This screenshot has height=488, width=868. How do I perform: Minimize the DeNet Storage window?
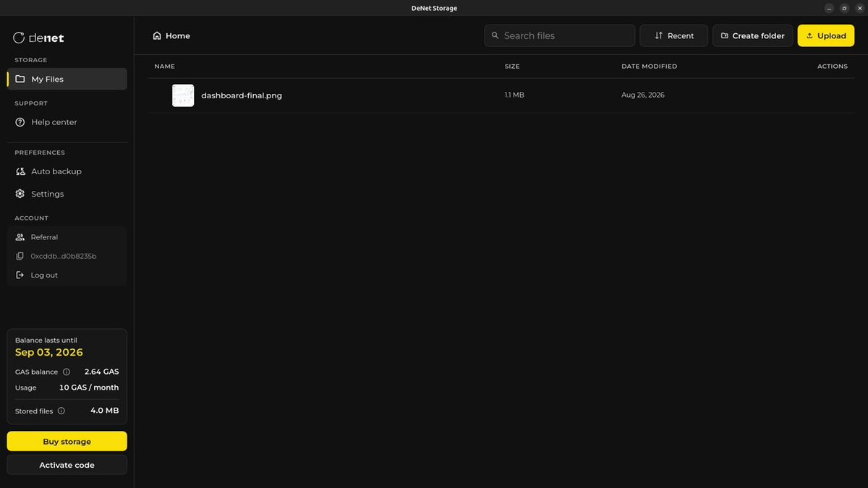coord(830,8)
